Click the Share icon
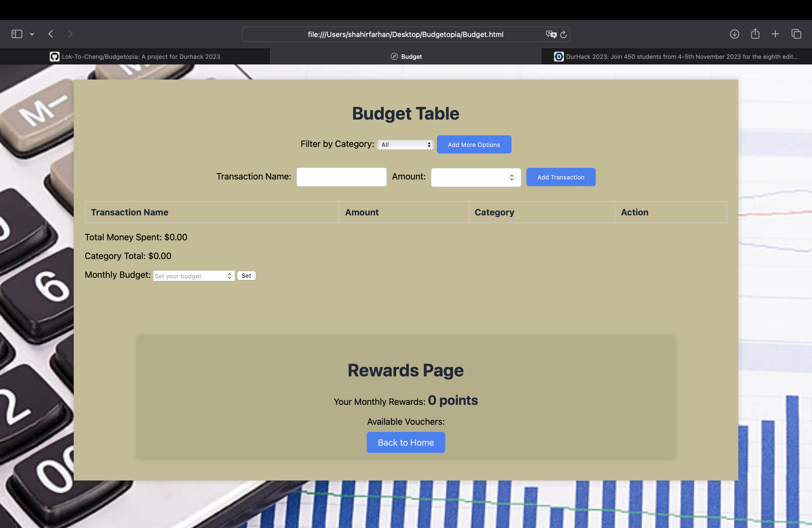This screenshot has width=812, height=528. tap(755, 34)
